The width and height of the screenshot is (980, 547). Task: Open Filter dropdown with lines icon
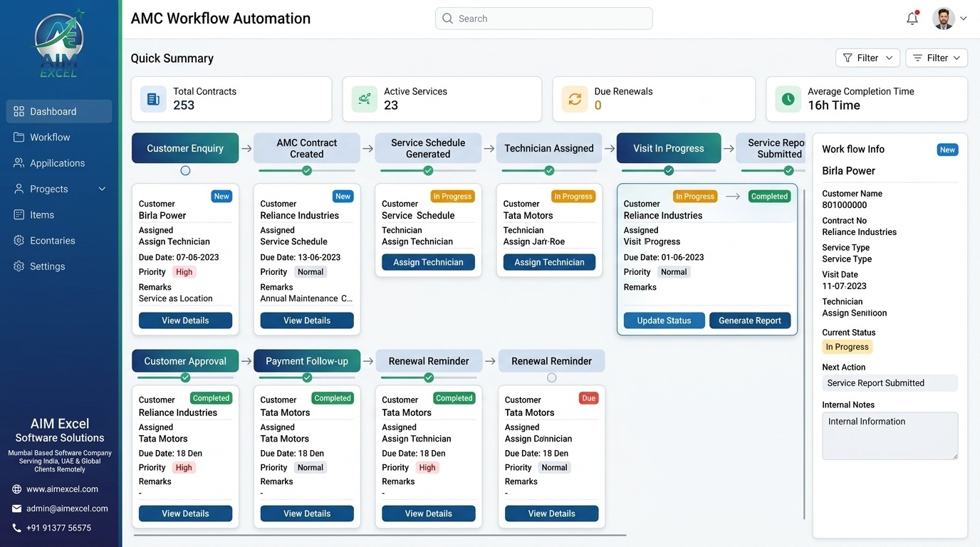(x=937, y=58)
